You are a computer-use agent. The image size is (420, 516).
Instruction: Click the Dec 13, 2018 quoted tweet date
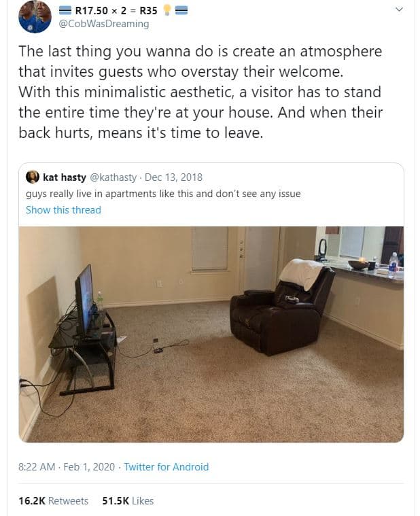[x=173, y=177]
